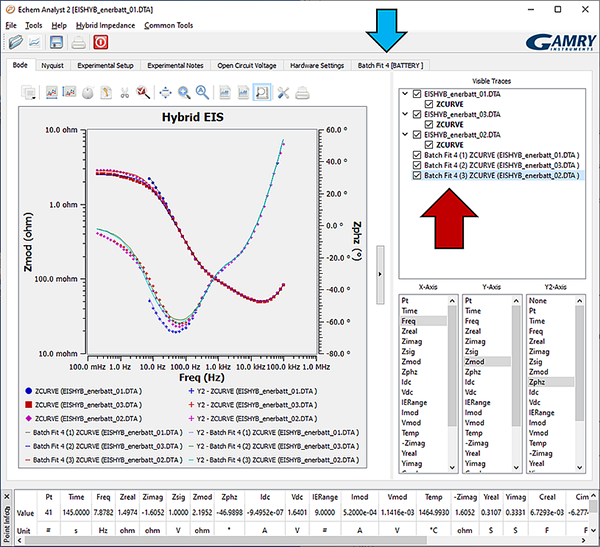Open a data file with the folder icon
Screen dimensions: 600x547
16,42
